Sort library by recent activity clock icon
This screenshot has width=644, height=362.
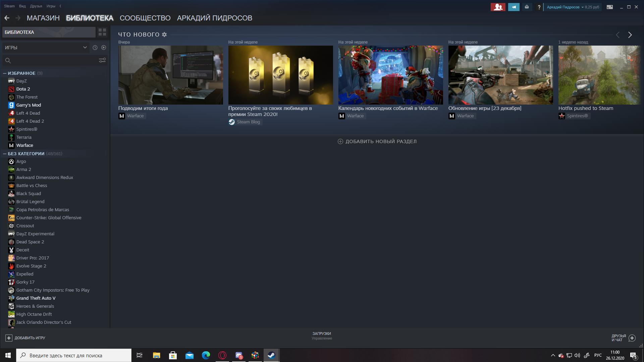[95, 48]
